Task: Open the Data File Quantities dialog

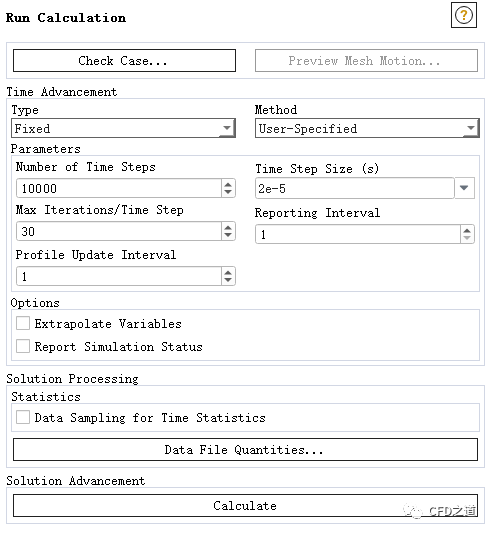Action: pos(245,450)
